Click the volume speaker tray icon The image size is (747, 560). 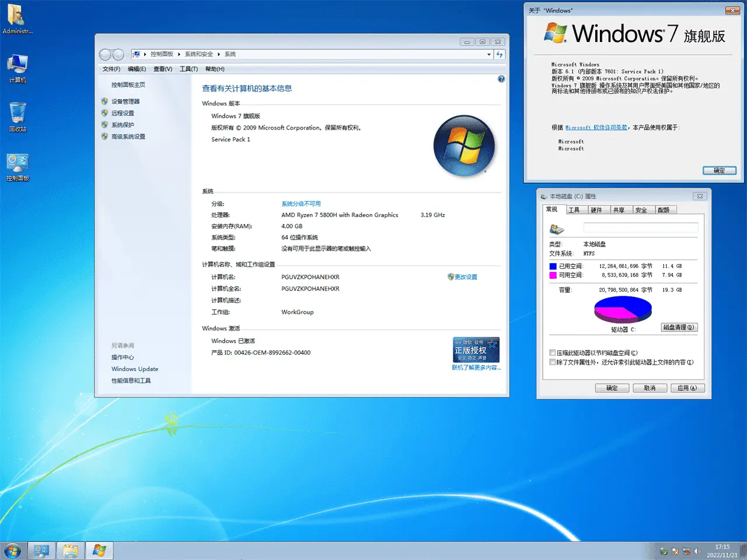click(697, 551)
